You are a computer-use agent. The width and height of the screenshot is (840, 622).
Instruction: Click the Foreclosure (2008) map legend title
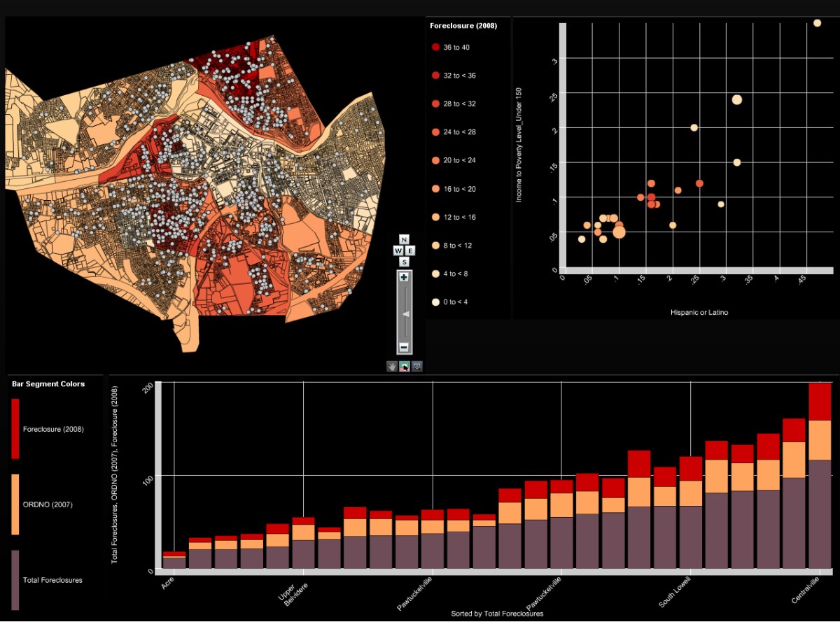463,26
